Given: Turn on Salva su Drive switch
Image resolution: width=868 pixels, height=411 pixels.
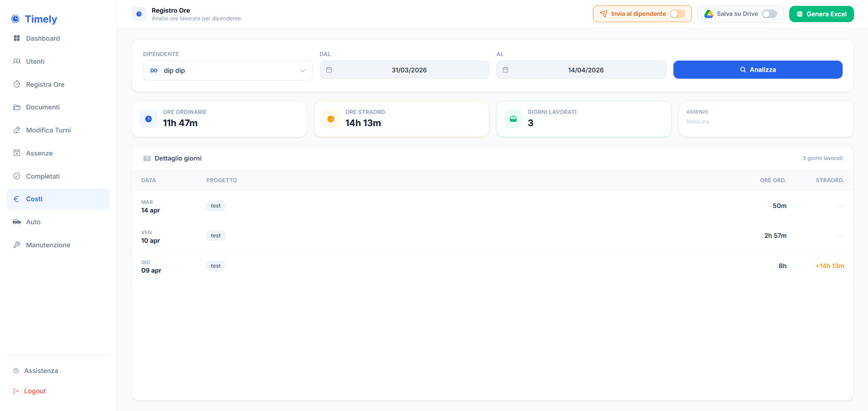Looking at the screenshot, I should coord(769,14).
